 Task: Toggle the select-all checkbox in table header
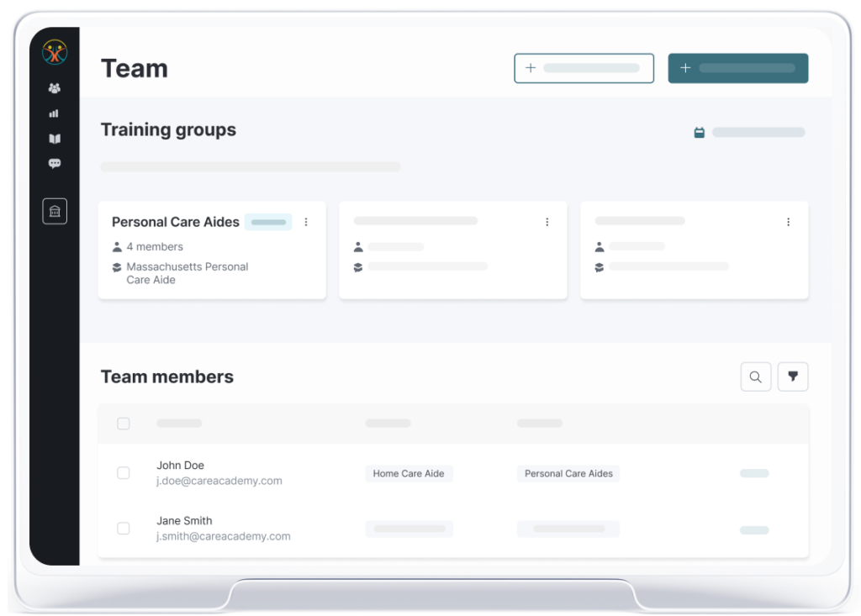124,424
